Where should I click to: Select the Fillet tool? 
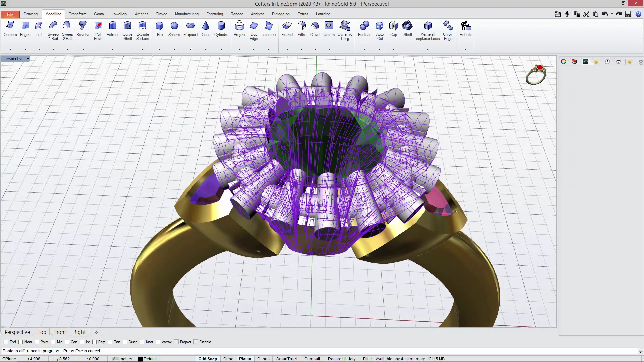click(301, 29)
